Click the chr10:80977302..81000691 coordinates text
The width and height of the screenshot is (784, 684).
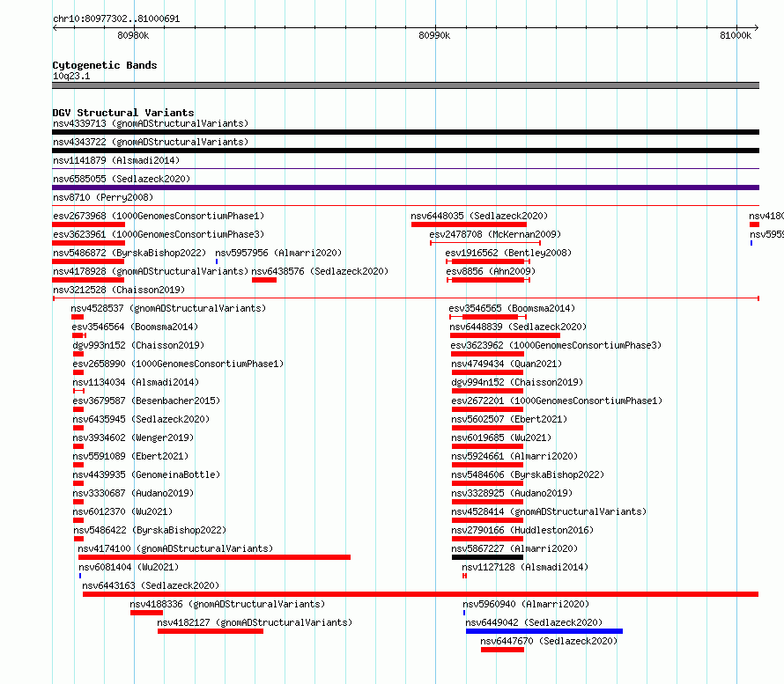(116, 18)
